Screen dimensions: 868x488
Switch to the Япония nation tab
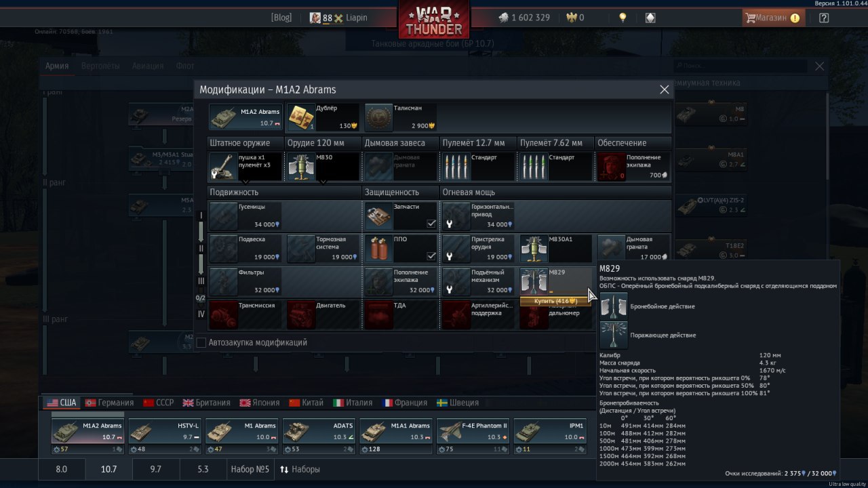259,403
